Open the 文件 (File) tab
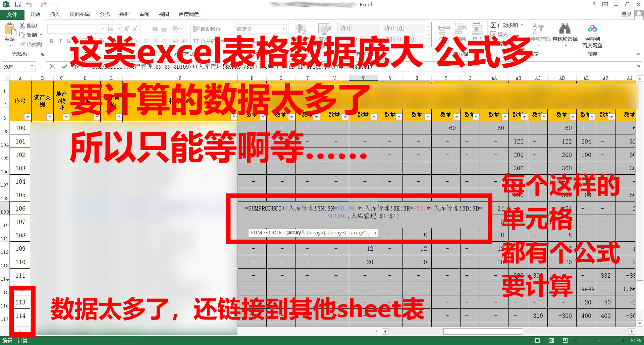The width and height of the screenshot is (644, 345). [x=12, y=14]
